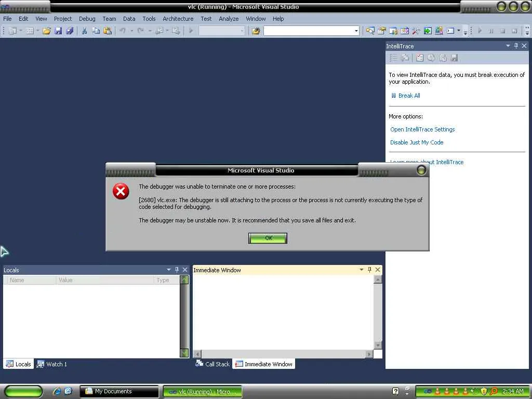Open the Command Window toolbar icon
The height and width of the screenshot is (399, 532).
click(450, 31)
